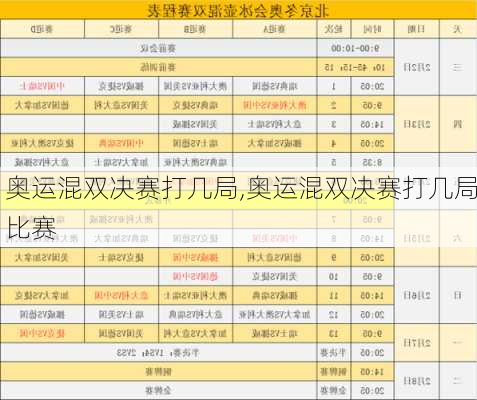This screenshot has height=400, width=477.
Task: Click the 加拿大VS捷克 match cell
Action: click(42, 295)
